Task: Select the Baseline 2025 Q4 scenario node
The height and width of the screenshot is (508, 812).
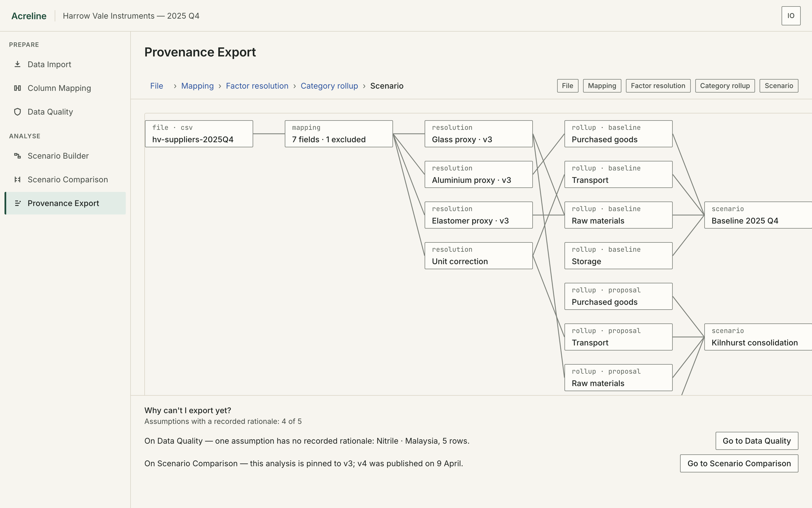Action: [x=758, y=215]
